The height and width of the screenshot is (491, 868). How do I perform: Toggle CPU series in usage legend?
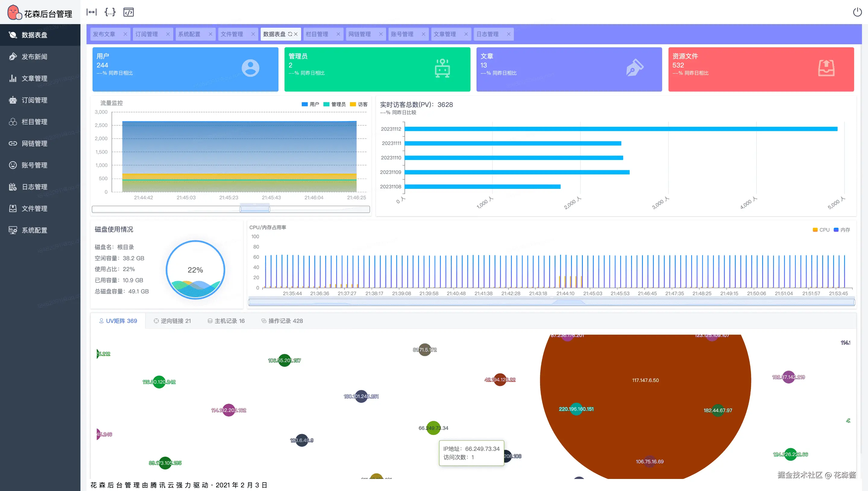pyautogui.click(x=821, y=230)
